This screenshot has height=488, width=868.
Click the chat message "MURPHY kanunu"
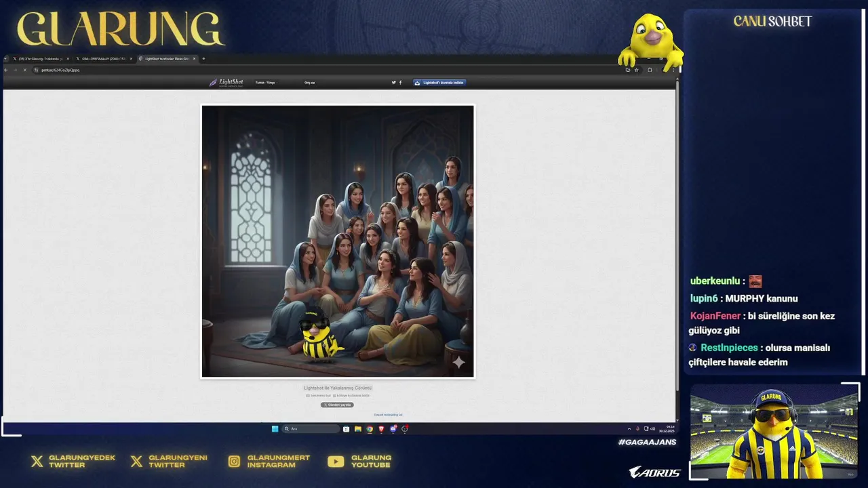[x=762, y=298]
